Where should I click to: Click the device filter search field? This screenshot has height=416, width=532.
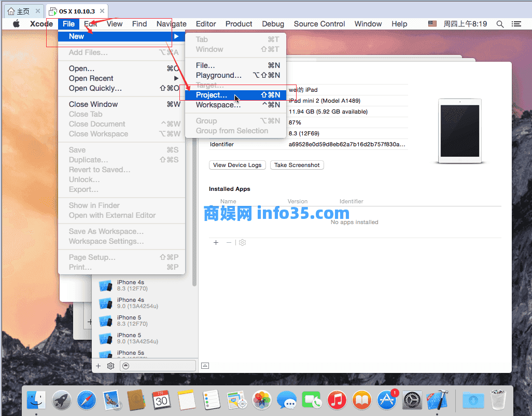(158, 366)
